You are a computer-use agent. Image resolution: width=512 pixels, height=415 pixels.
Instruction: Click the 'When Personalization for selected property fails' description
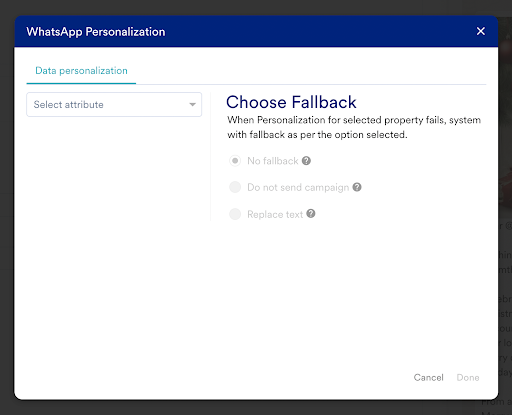coord(354,127)
